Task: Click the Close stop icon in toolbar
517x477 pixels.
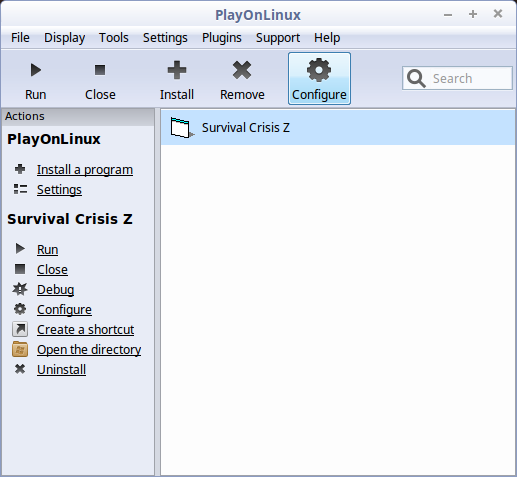Action: point(100,70)
